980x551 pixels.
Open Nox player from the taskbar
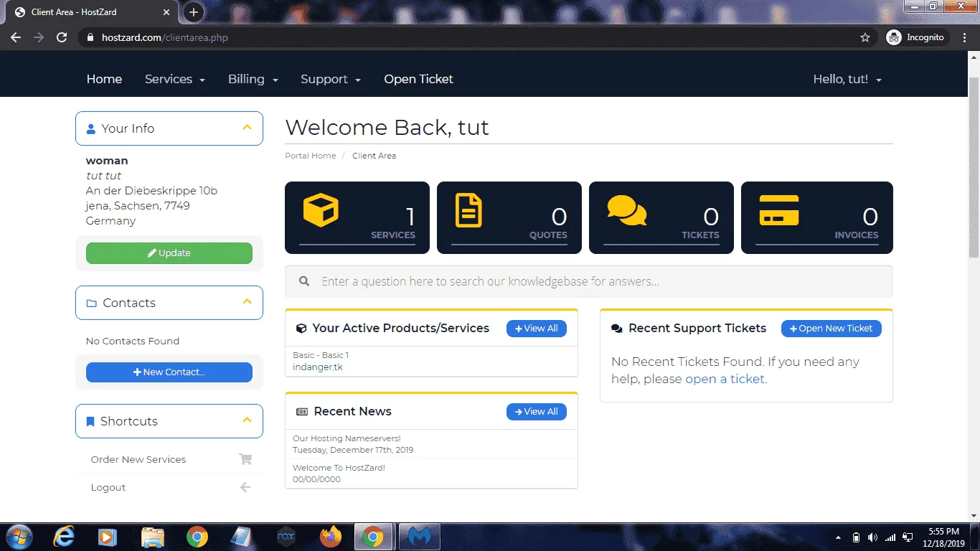click(286, 537)
